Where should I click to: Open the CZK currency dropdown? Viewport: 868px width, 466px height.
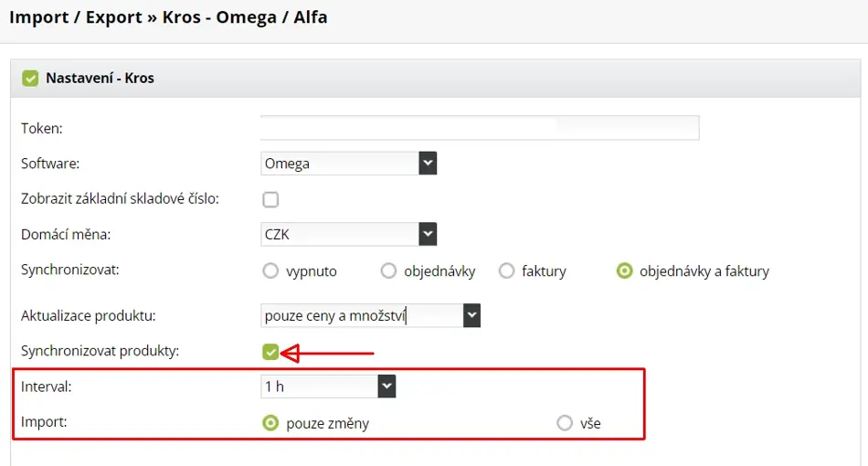click(349, 234)
